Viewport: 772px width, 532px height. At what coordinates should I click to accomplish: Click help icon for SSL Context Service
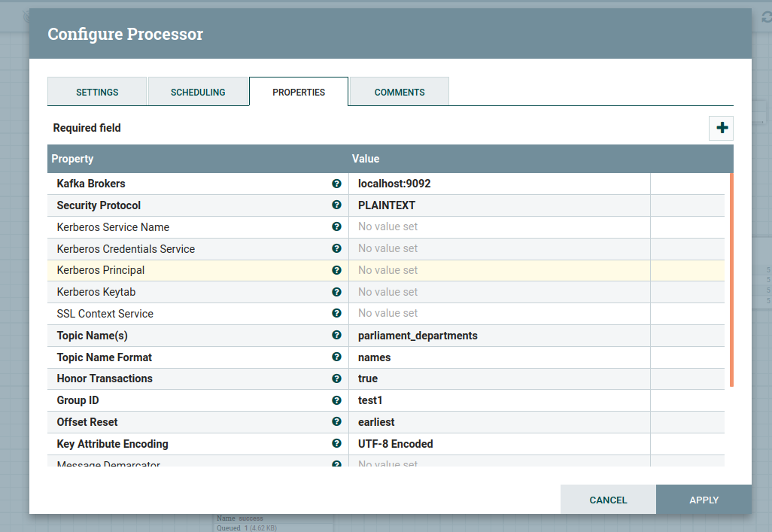tap(336, 314)
